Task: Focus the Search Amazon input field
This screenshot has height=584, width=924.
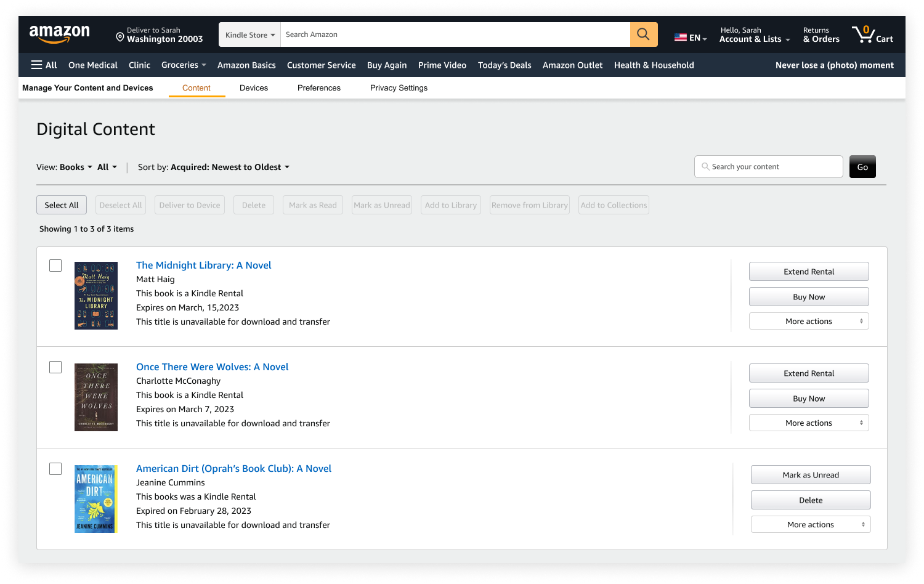Action: tap(455, 34)
